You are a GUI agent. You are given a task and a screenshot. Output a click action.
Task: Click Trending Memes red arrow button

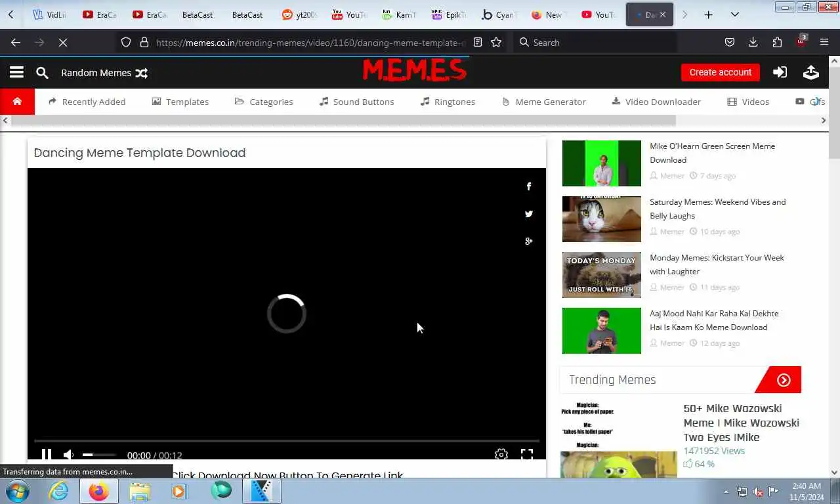pos(783,380)
